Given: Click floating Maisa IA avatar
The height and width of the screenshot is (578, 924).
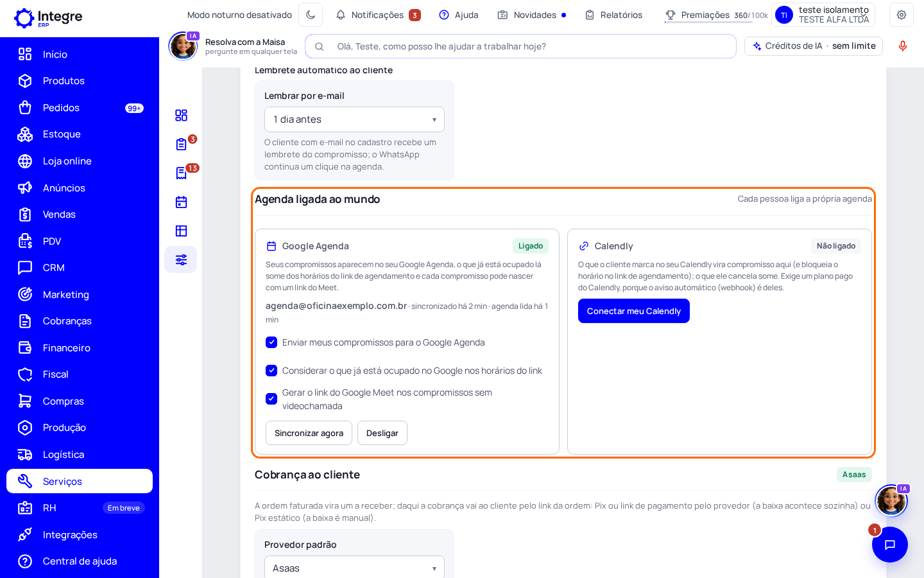Looking at the screenshot, I should 891,500.
